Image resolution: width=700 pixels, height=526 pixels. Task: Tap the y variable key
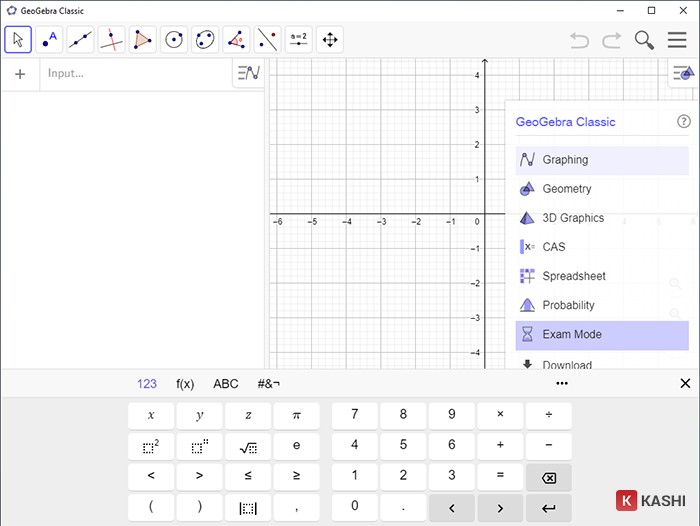[200, 415]
